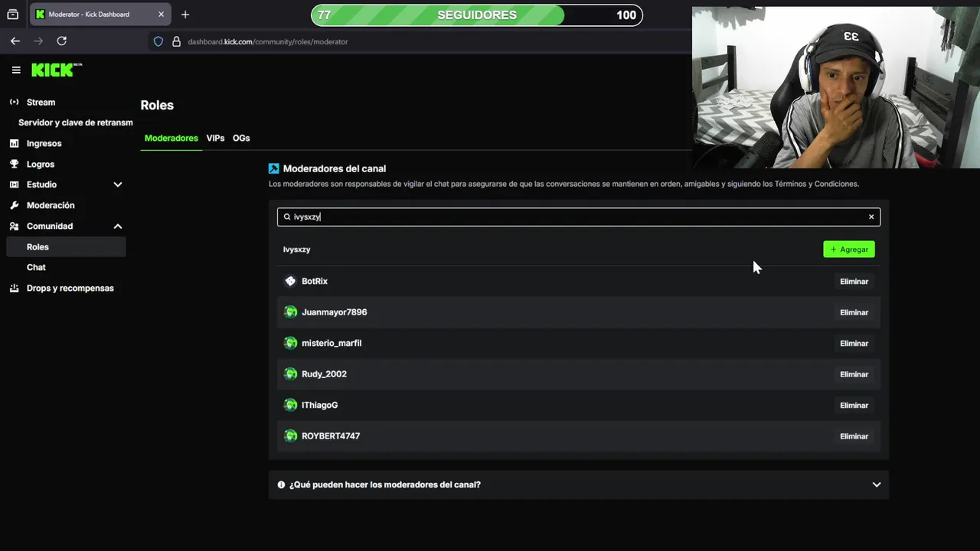Remove IThiagoG with Eliminar
Screen dimensions: 980x551
tap(854, 406)
